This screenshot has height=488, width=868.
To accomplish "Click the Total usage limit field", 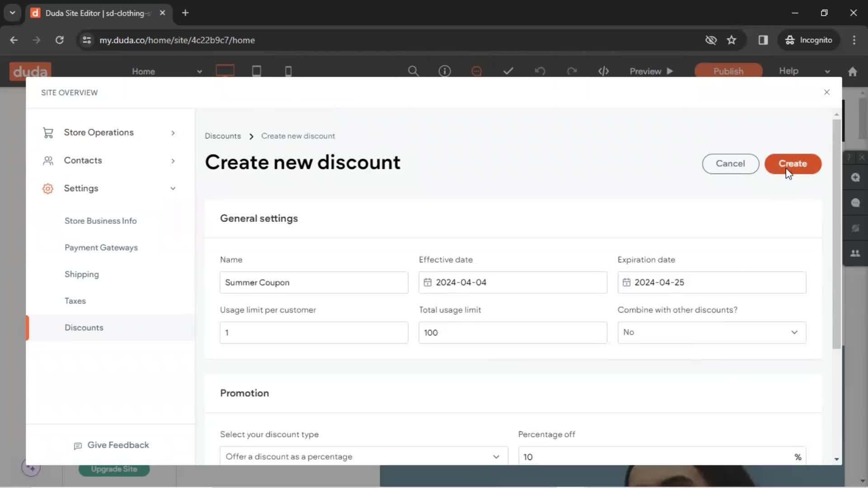I will click(513, 333).
